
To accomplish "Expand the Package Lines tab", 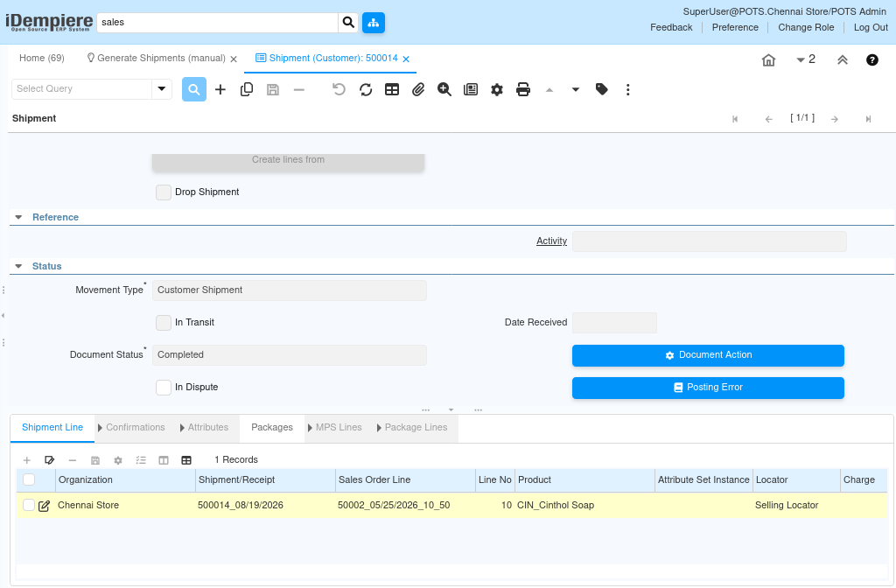I will coord(412,427).
